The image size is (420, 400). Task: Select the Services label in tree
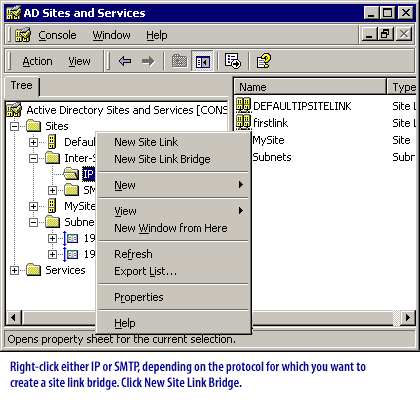[x=65, y=270]
